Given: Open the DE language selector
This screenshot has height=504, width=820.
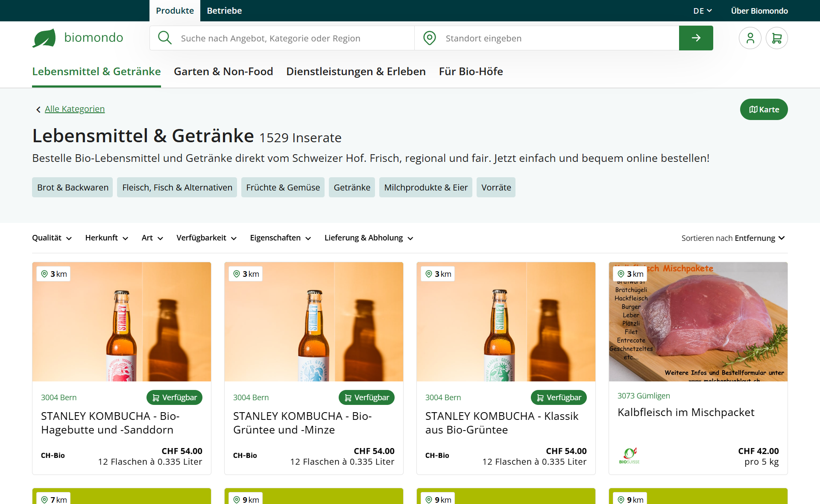Looking at the screenshot, I should (x=702, y=11).
